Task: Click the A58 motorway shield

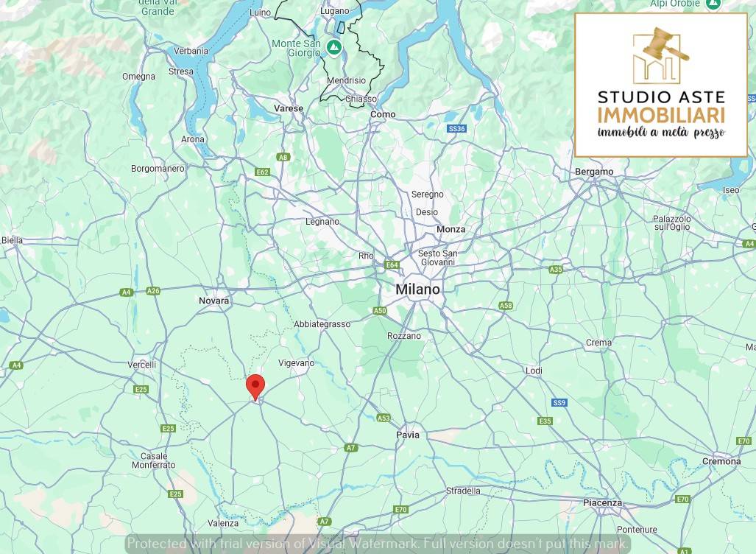Action: coord(506,305)
